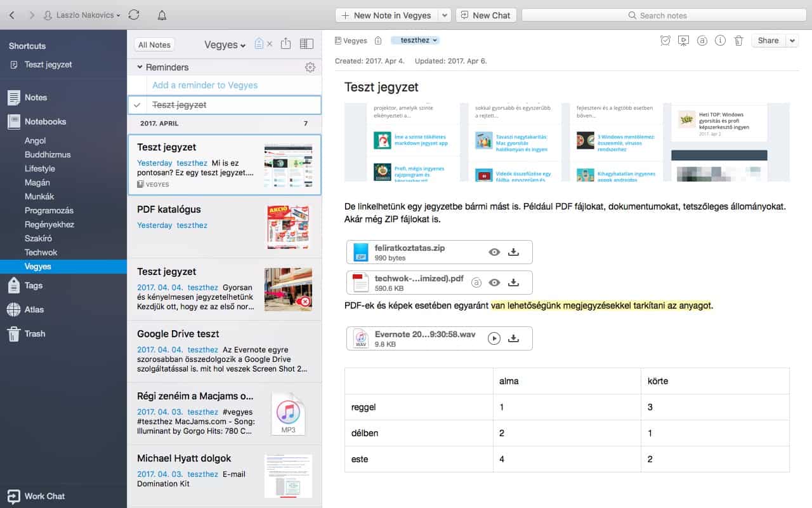Open reminders settings gear
Screen dimensions: 812x508
[310, 67]
